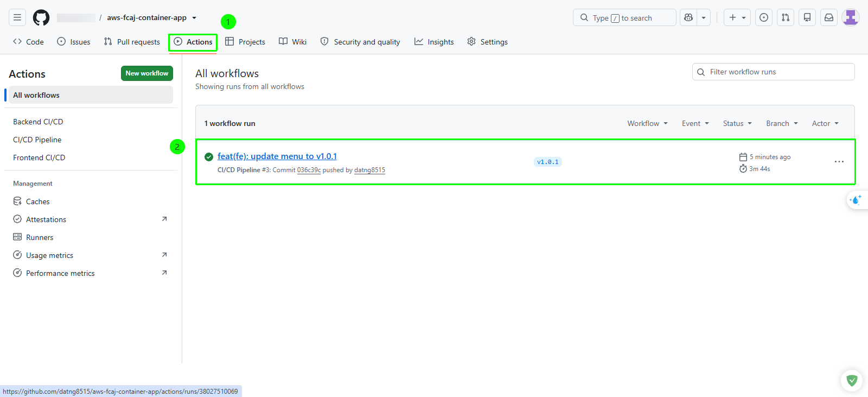Open the hamburger navigation menu
Image resolution: width=868 pixels, height=397 pixels.
17,17
